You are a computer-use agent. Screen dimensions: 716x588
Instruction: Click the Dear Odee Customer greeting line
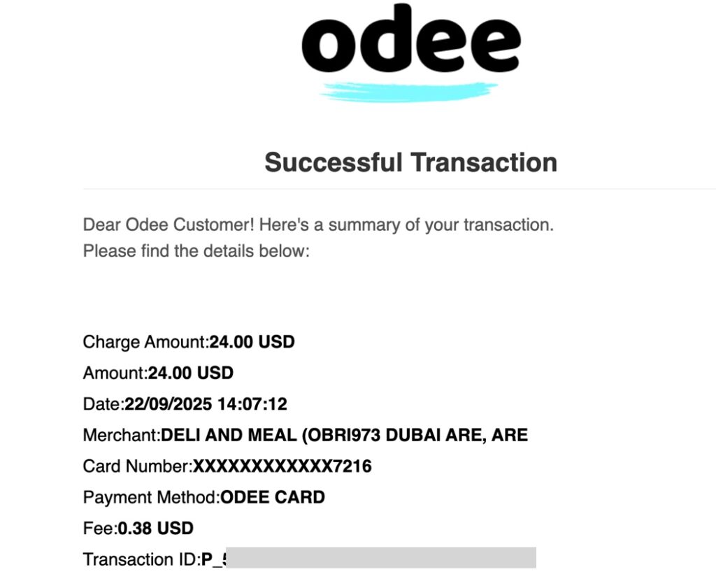coord(318,225)
